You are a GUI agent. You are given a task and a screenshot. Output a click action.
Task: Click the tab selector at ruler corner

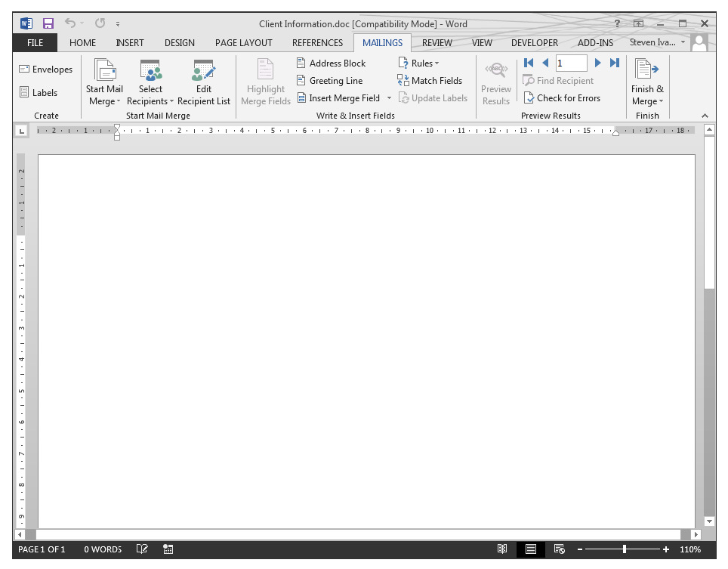[x=21, y=131]
